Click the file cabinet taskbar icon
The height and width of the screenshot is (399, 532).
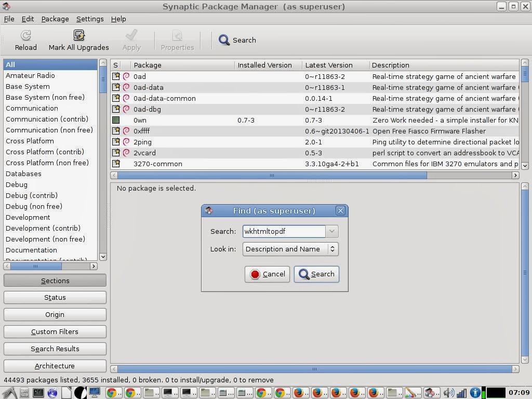pyautogui.click(x=24, y=393)
